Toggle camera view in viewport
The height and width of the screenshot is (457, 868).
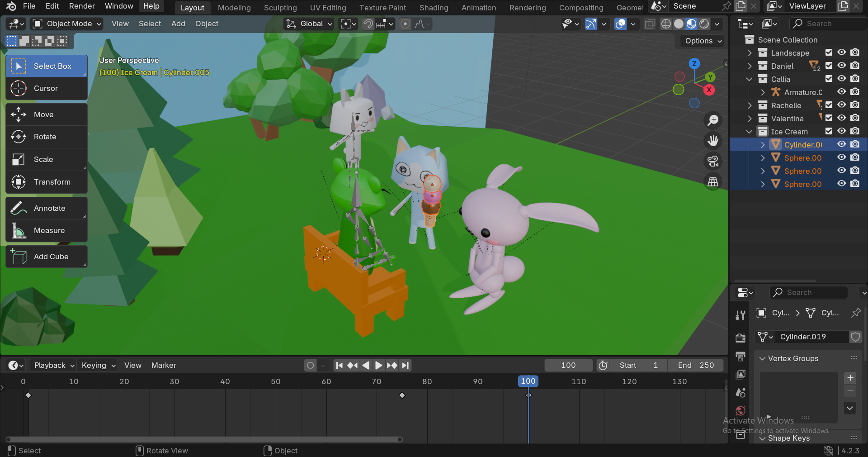click(x=713, y=161)
